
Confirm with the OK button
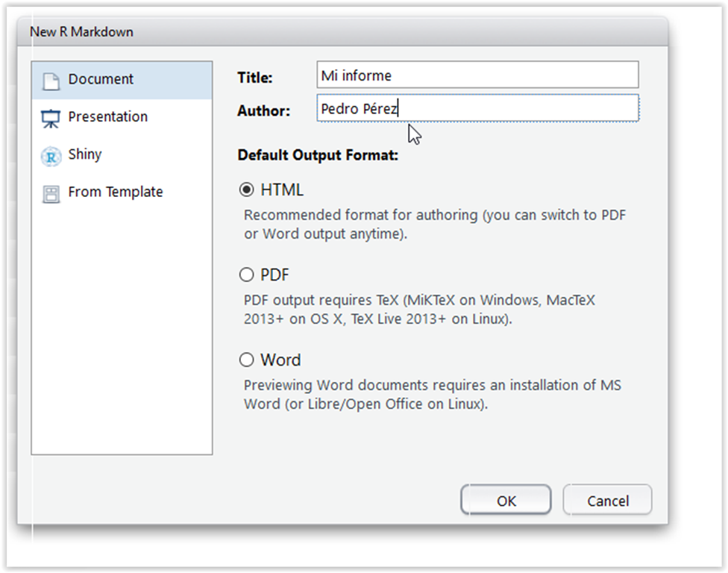click(506, 500)
